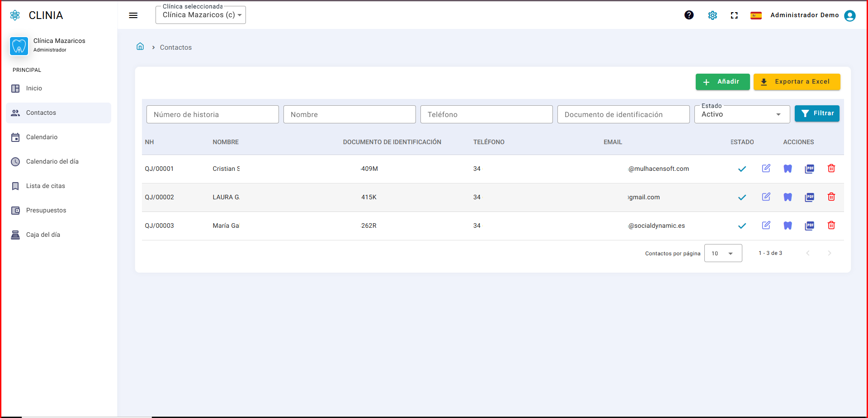Click the Contactos breadcrumb link

pos(175,47)
